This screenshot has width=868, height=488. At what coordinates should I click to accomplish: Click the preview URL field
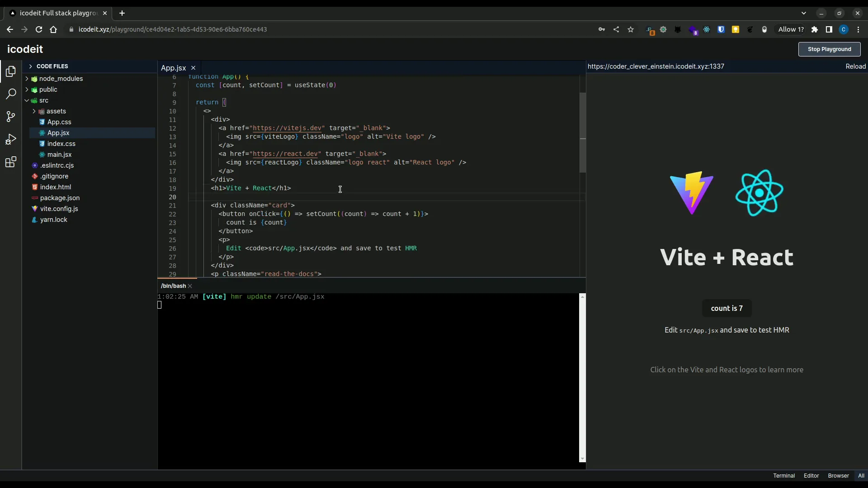[x=656, y=66]
